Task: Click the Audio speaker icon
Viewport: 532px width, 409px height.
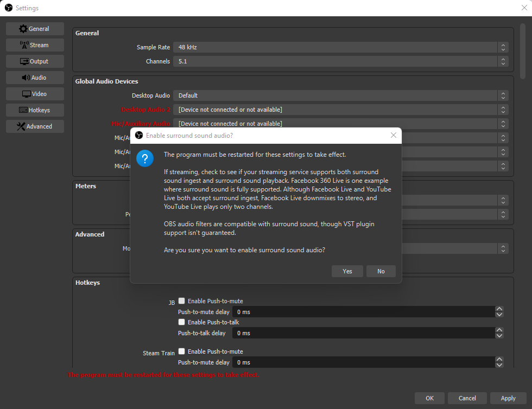Action: [x=26, y=78]
